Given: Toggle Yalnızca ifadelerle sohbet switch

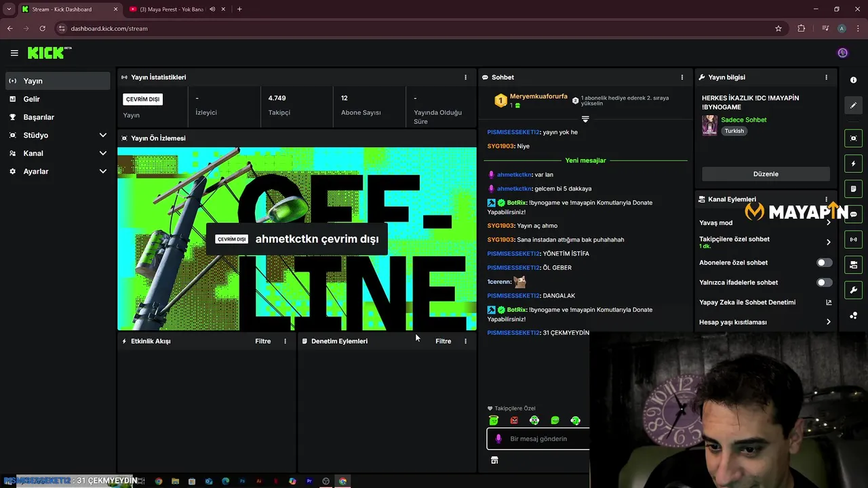Looking at the screenshot, I should [824, 282].
